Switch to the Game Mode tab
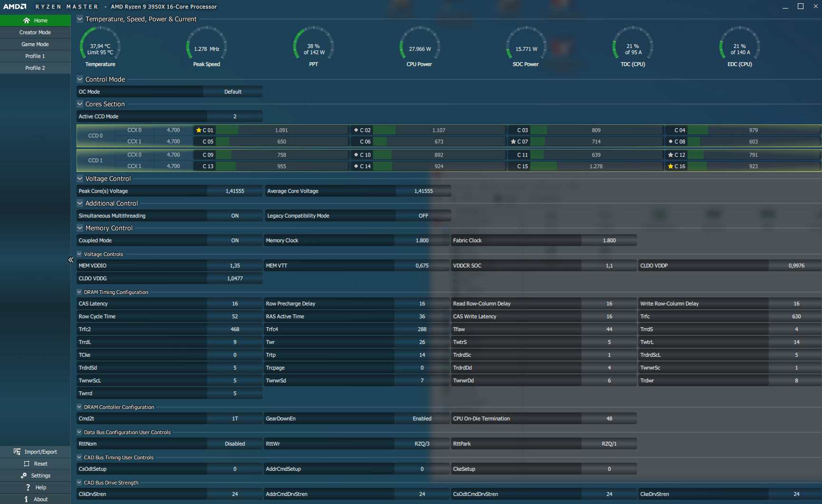 point(35,44)
